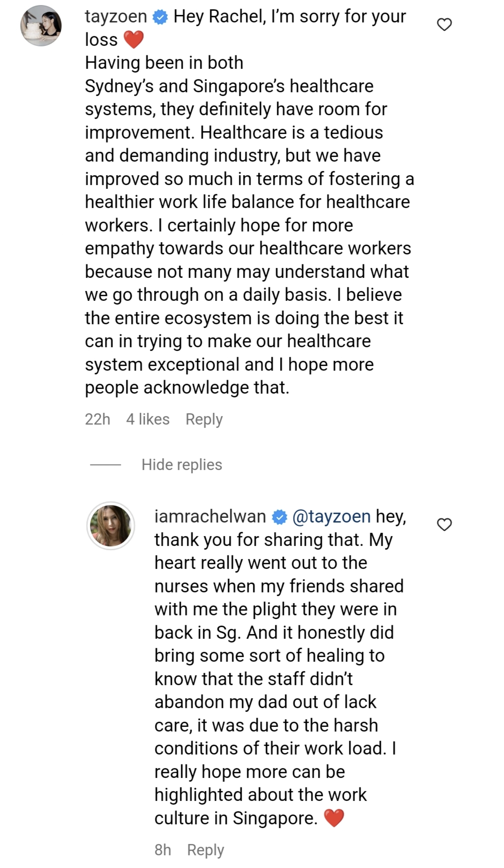This screenshot has width=504, height=868.
Task: Click the red heart emoji after 'Singapore.'
Action: coord(334,819)
